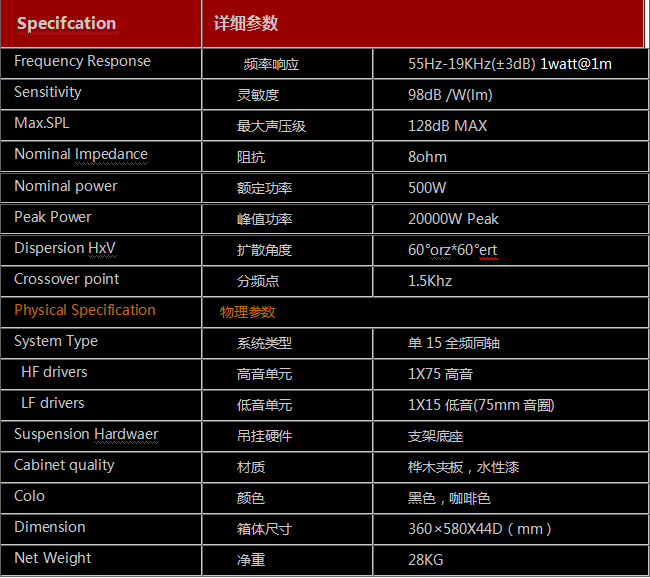Click the "详细参数" red header
The width and height of the screenshot is (650, 578).
246,23
